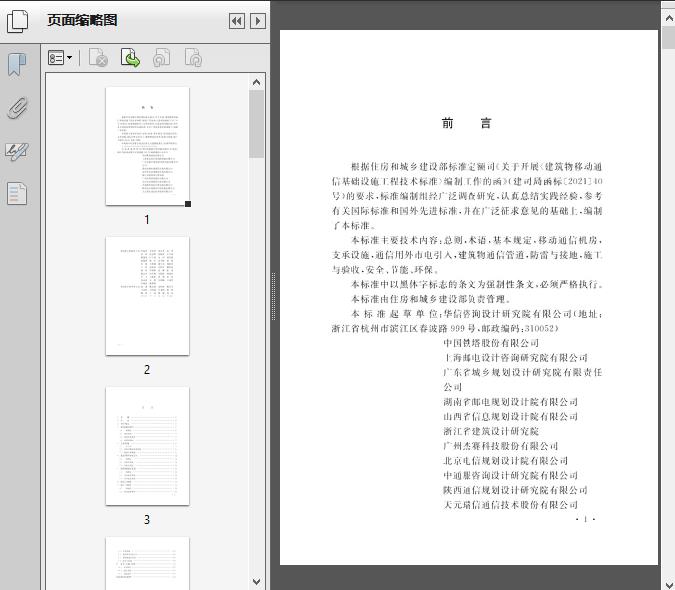Click the pane splitter handle
Viewport: 675px width, 590px height.
coord(273,296)
